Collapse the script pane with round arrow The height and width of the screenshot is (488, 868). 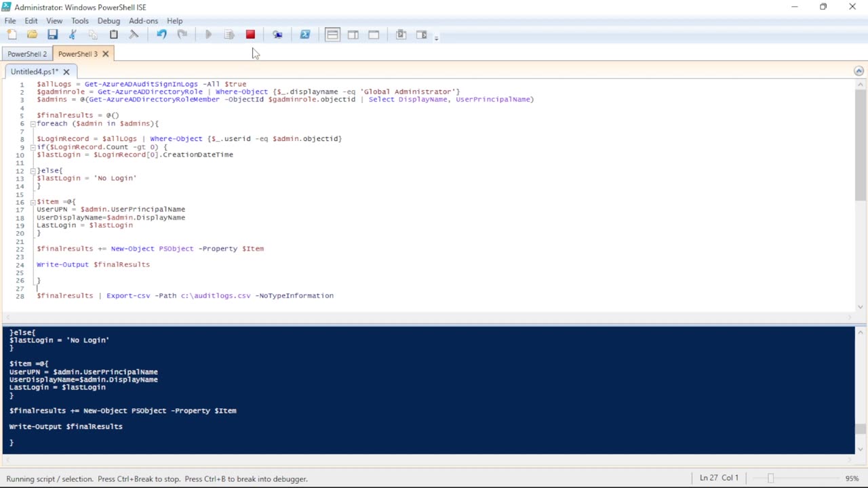coord(859,71)
